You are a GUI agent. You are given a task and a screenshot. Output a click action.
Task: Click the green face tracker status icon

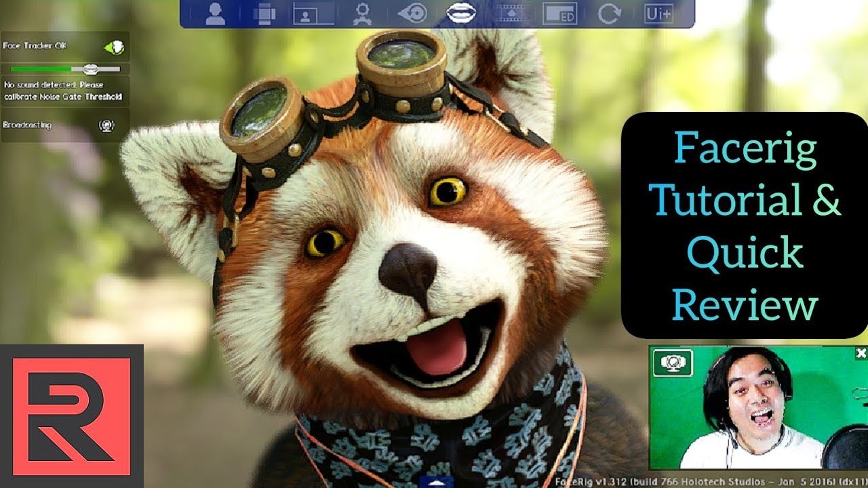point(113,47)
